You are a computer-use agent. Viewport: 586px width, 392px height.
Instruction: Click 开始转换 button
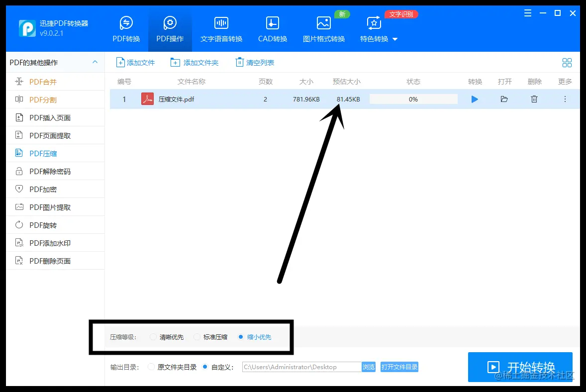pos(520,367)
